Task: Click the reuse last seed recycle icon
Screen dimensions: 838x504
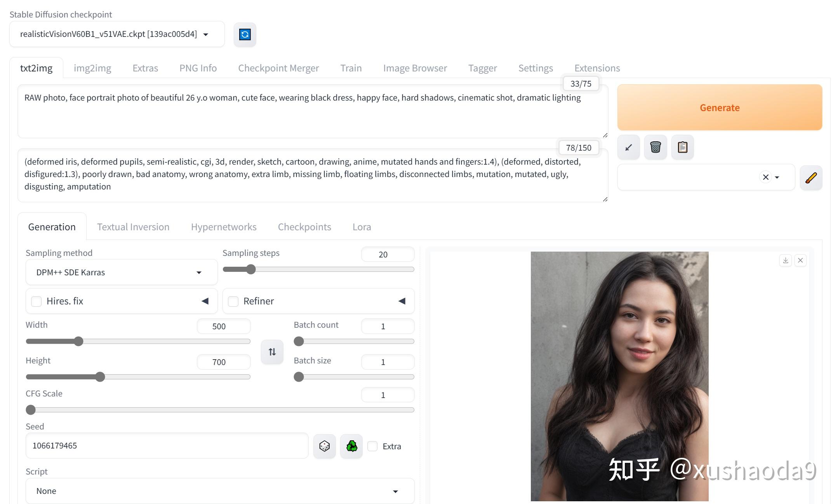Action: tap(351, 446)
